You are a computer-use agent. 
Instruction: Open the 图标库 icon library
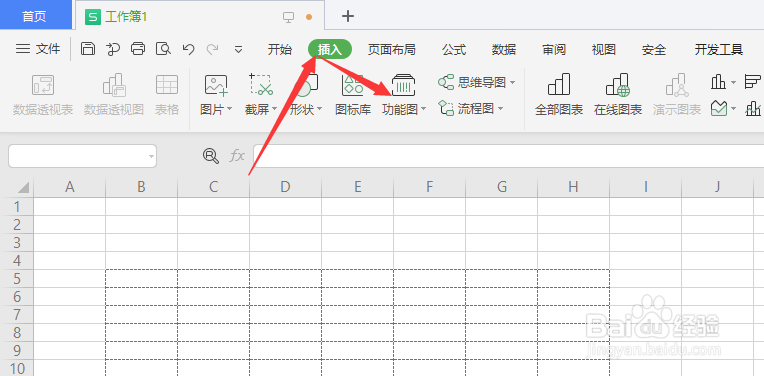tap(353, 94)
